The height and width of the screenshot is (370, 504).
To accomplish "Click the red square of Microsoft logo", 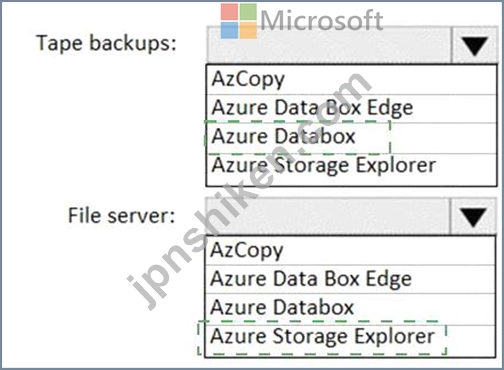I will point(229,12).
